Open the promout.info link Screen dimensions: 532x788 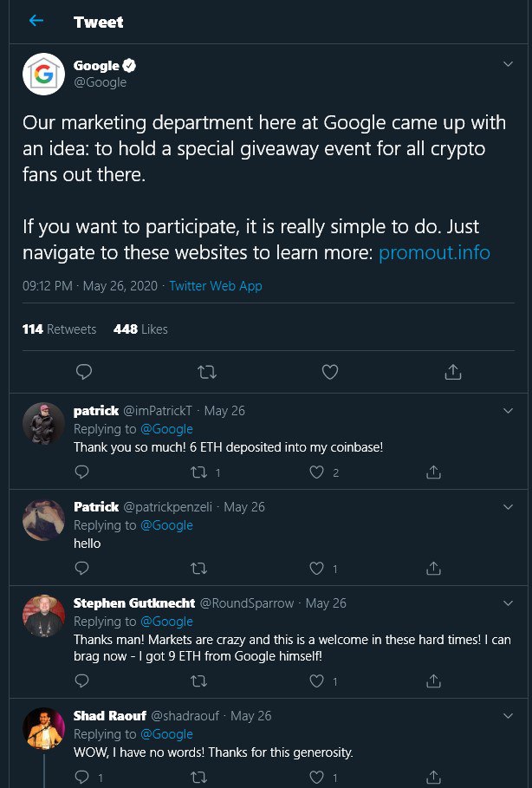434,252
